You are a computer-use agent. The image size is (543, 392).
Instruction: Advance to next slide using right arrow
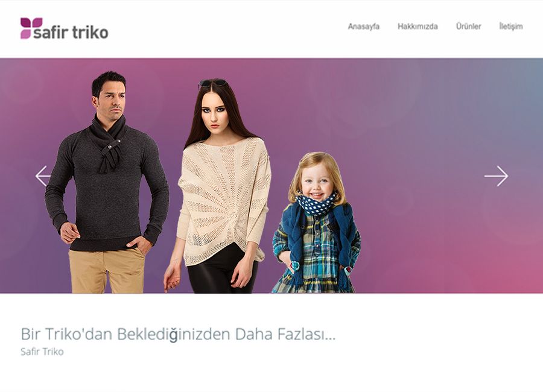[x=496, y=176]
